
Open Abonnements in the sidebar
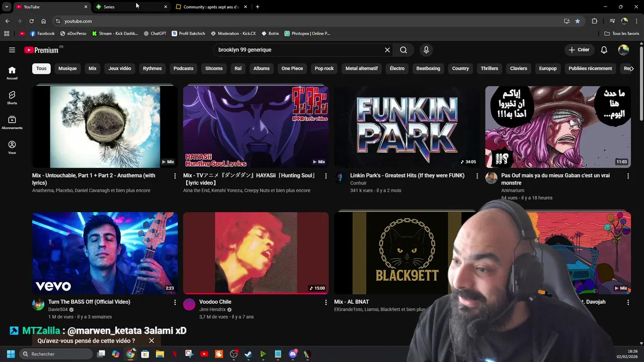[x=12, y=123]
